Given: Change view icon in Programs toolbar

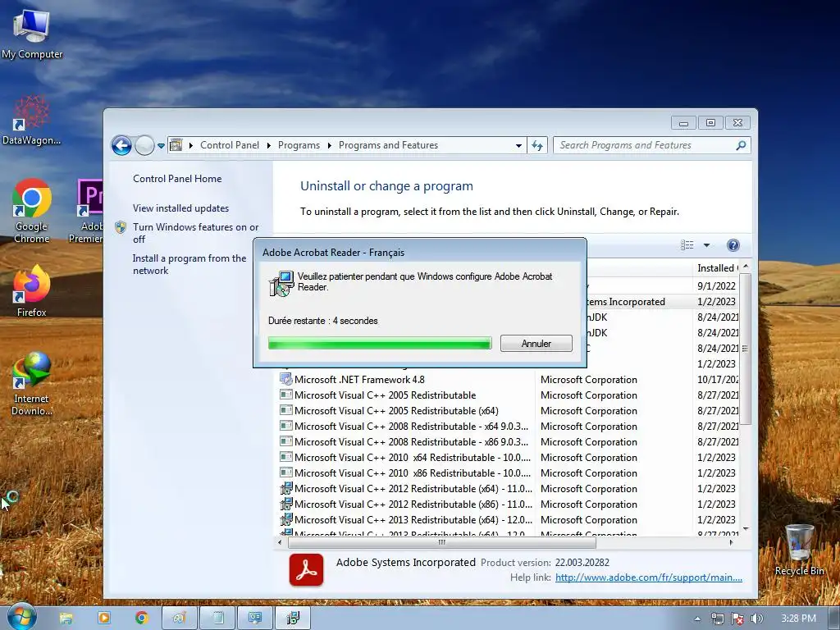Looking at the screenshot, I should point(687,244).
